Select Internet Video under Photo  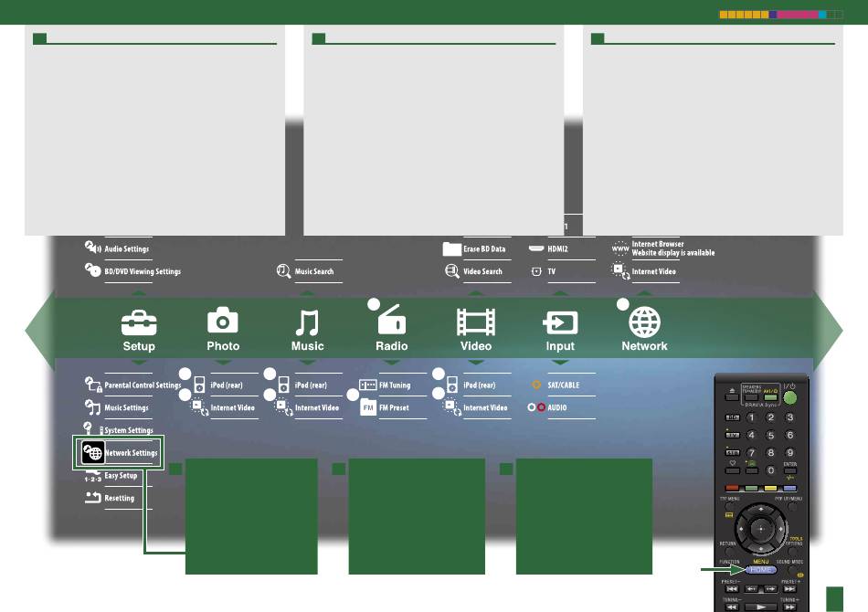[x=223, y=407]
